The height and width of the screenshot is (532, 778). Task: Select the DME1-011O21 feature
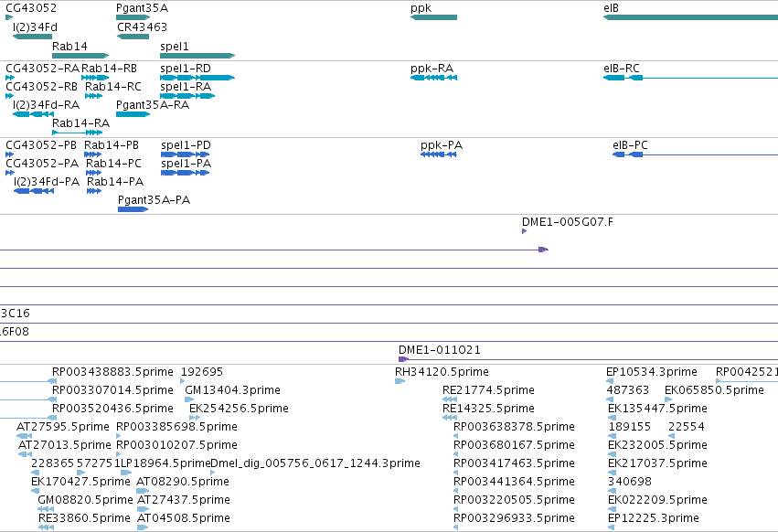tap(588, 359)
